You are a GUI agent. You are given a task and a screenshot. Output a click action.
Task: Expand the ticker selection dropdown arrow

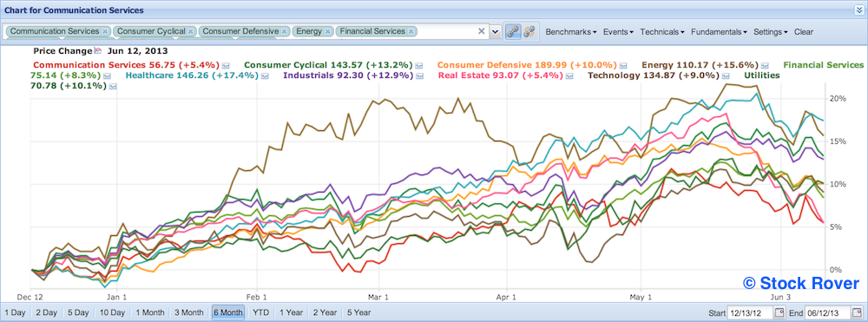point(496,31)
